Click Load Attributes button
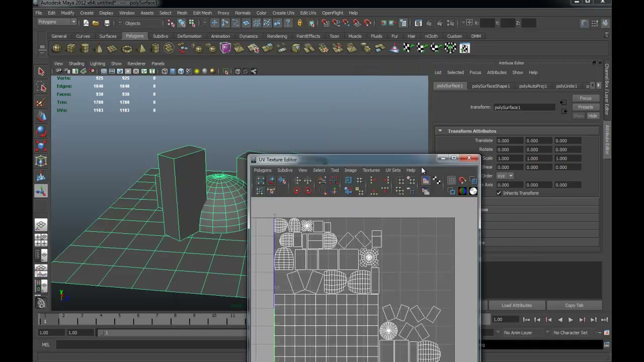This screenshot has height=362, width=644. point(517,305)
